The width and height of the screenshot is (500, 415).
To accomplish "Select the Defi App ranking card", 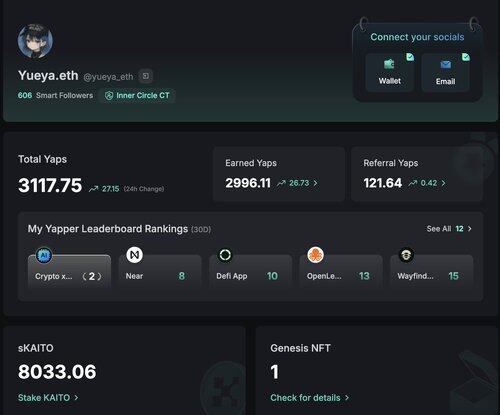I will click(251, 272).
